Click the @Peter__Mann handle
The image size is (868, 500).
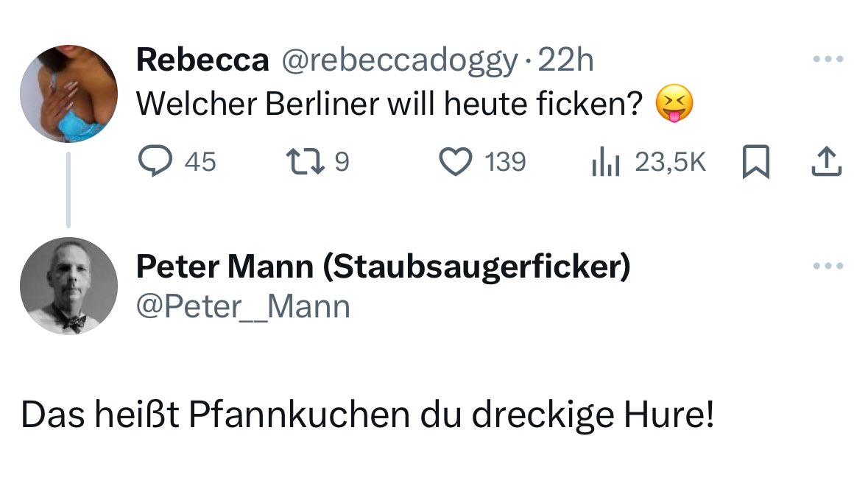243,306
